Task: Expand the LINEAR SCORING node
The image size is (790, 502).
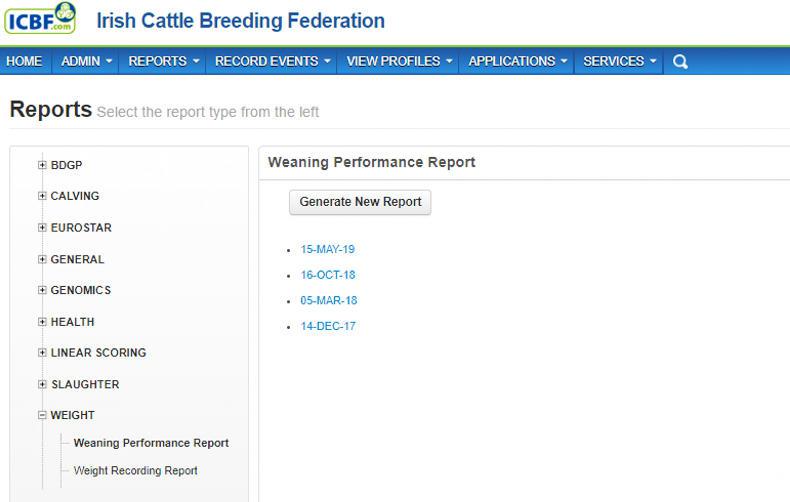Action: (x=42, y=353)
